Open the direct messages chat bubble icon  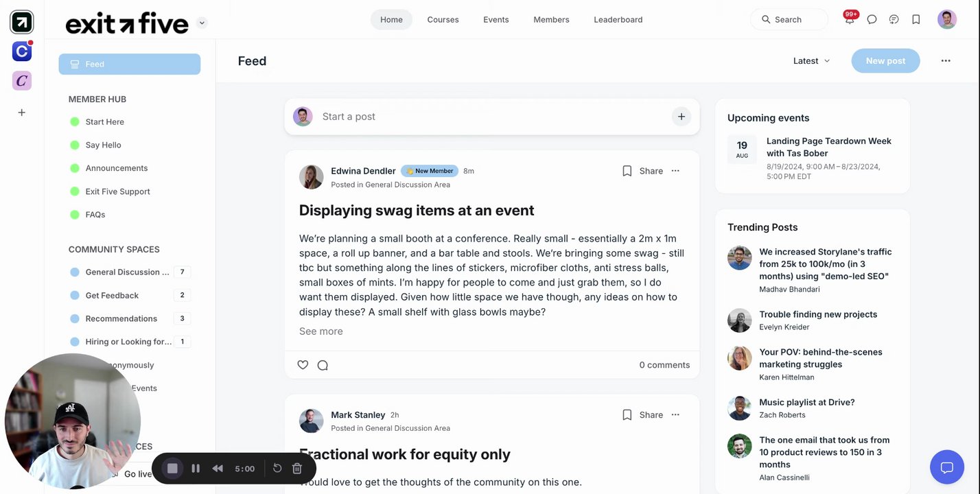point(872,20)
